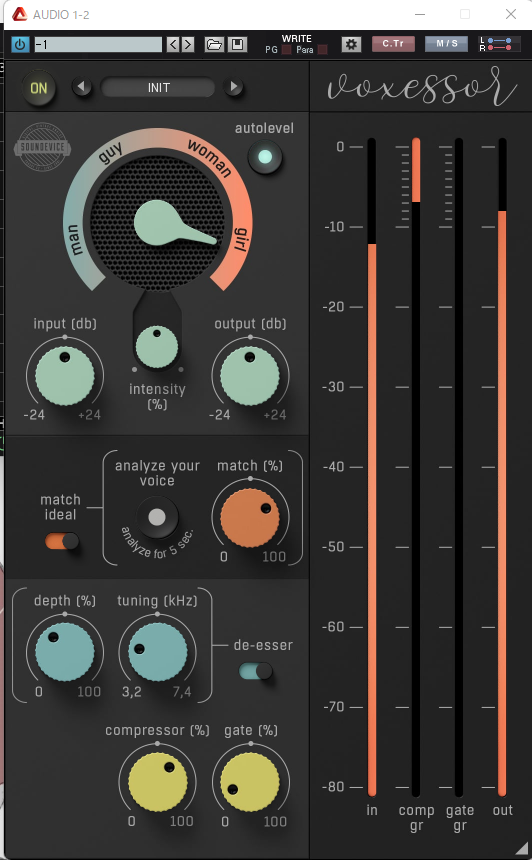Enable the Para write checkbox
532x860 pixels.
pyautogui.click(x=322, y=50)
